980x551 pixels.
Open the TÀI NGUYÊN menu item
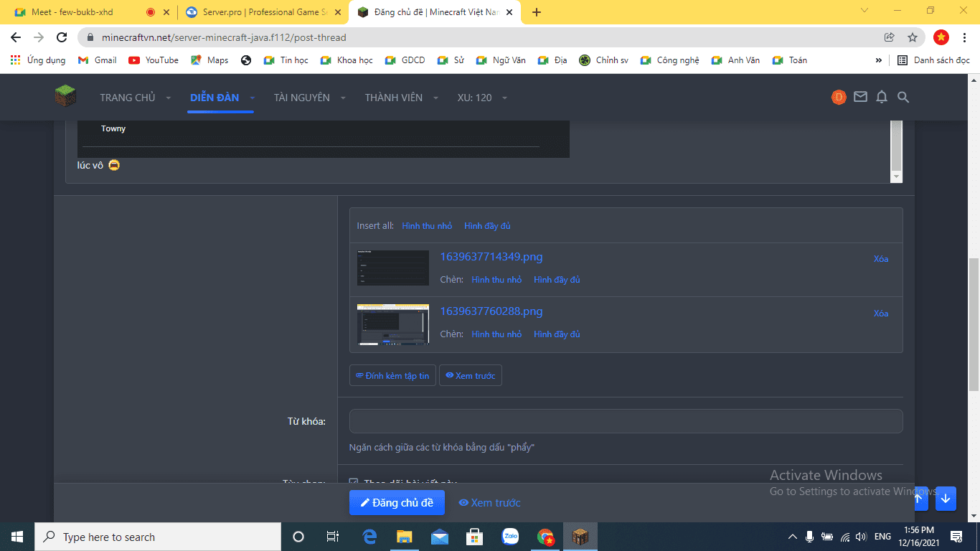coord(301,98)
